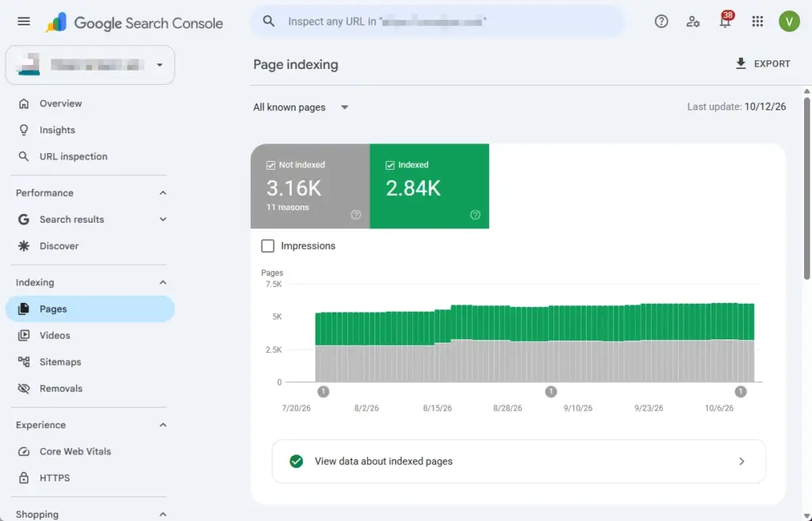
Task: Click the search magnifier icon
Action: 269,21
